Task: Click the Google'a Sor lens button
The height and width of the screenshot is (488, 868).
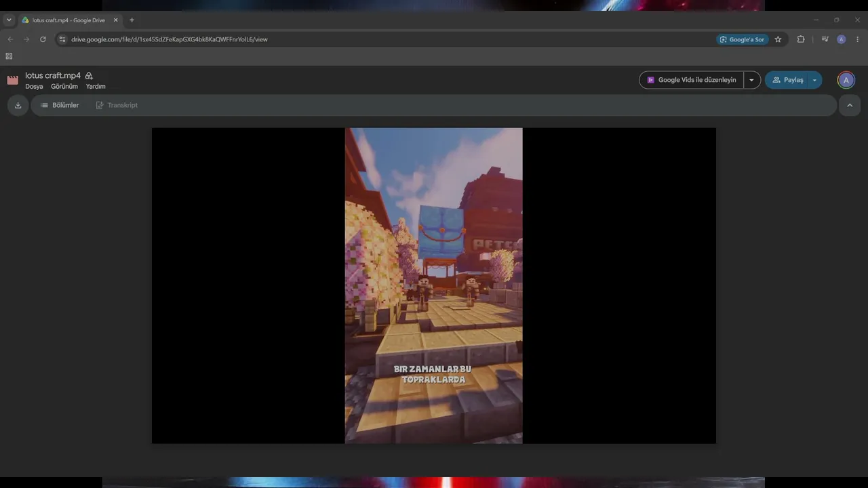Action: (x=743, y=39)
